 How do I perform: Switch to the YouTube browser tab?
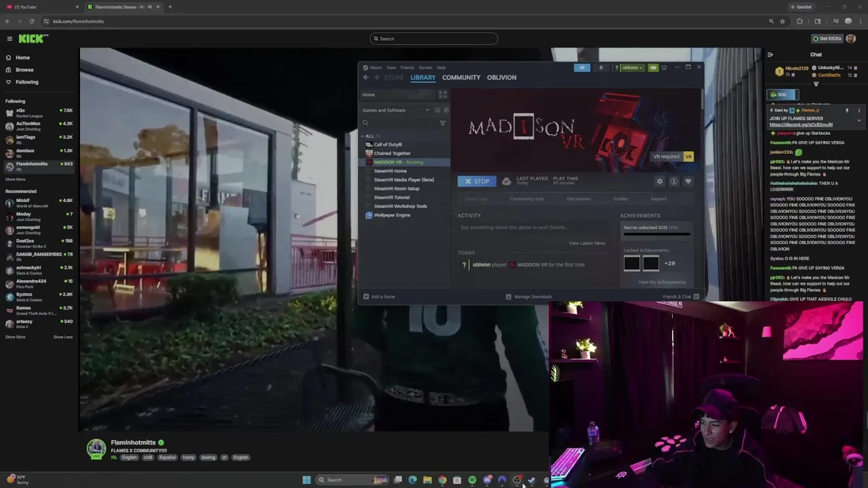pos(41,7)
